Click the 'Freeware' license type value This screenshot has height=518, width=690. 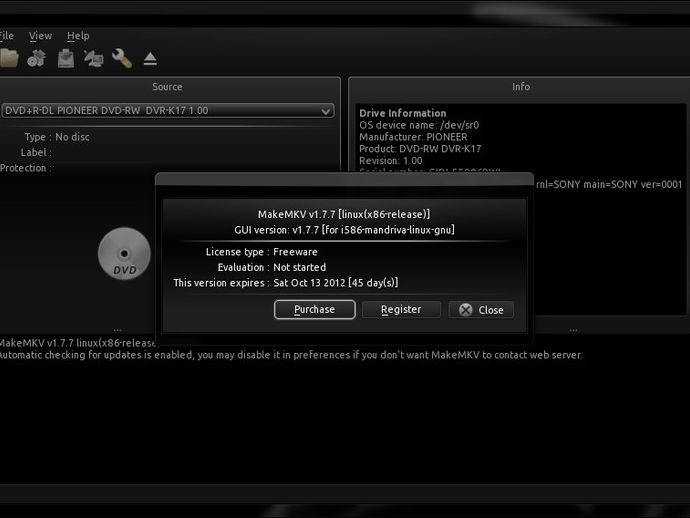point(295,252)
